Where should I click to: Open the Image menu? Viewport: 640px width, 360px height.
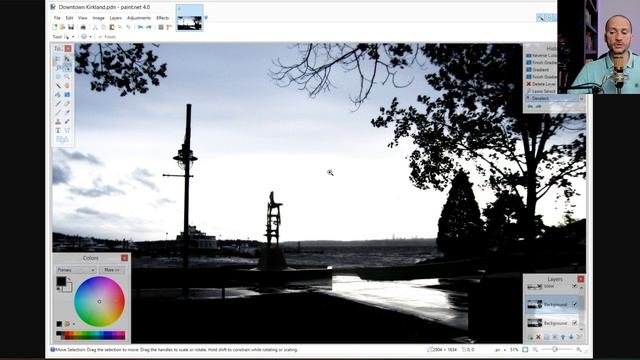pos(98,18)
